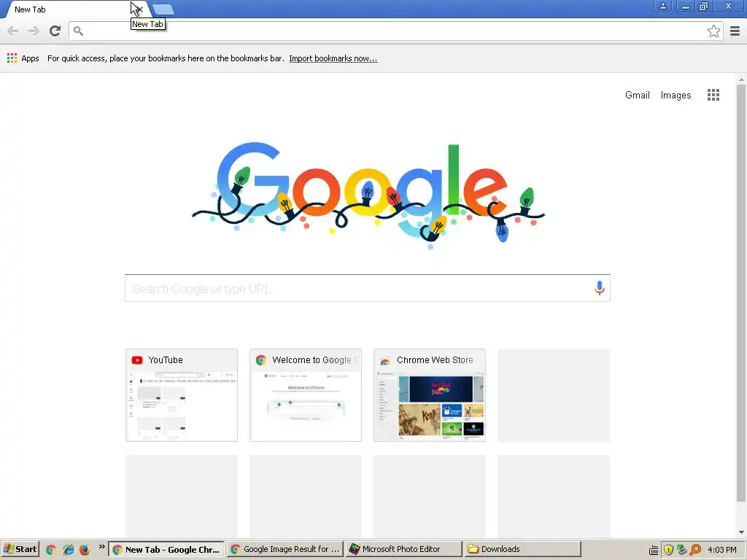Open the Images link

tap(676, 96)
